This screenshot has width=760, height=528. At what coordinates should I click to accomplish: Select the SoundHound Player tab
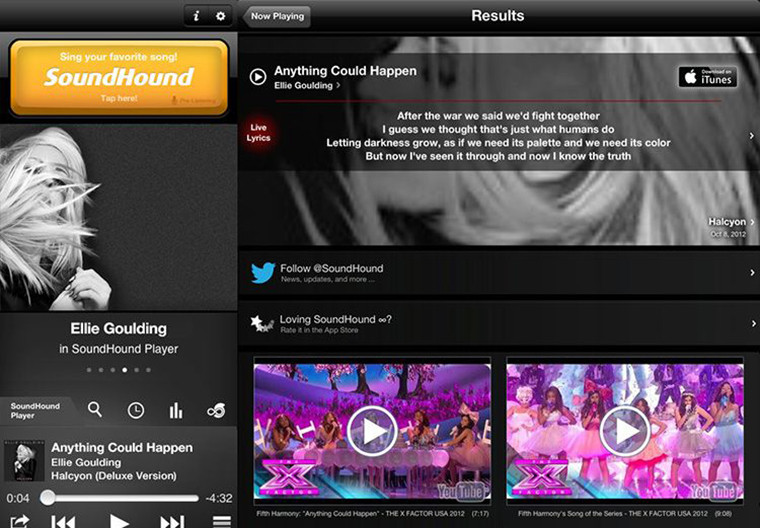point(36,411)
